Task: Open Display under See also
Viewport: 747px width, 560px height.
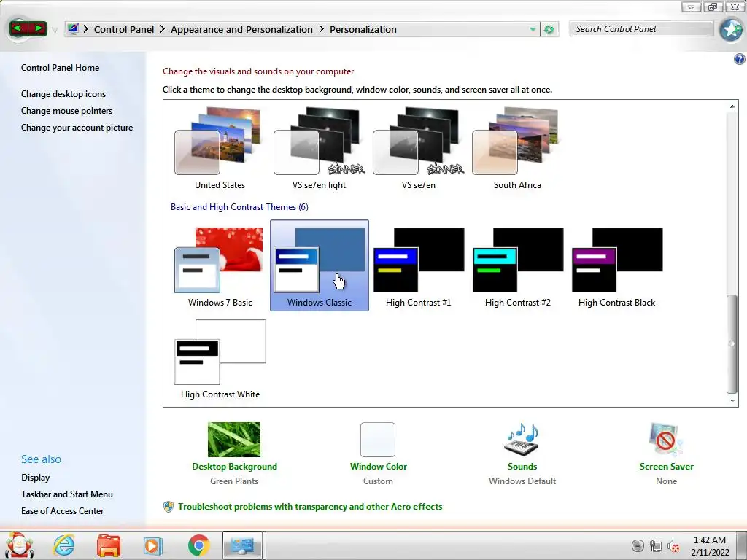Action: tap(35, 478)
